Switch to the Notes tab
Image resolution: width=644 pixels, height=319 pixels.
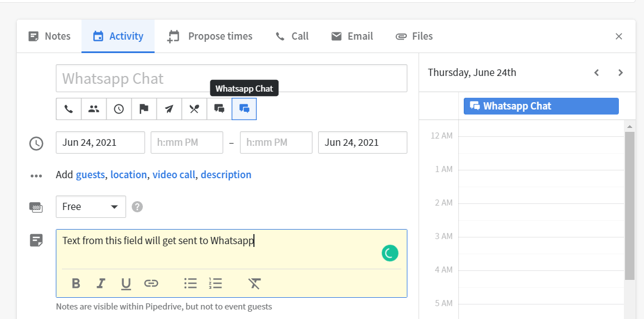49,36
